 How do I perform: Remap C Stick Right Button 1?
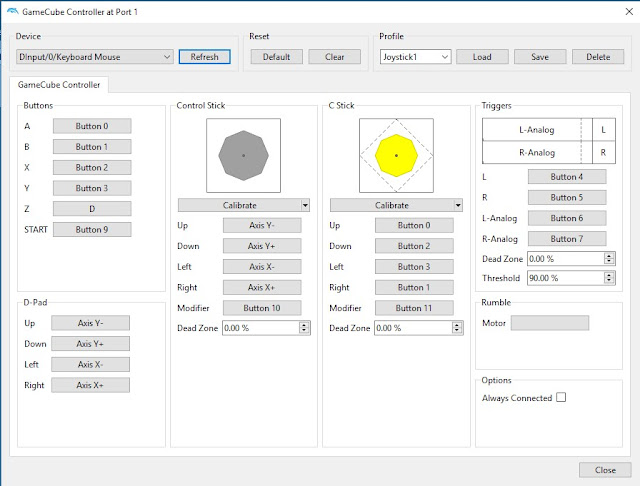(414, 287)
